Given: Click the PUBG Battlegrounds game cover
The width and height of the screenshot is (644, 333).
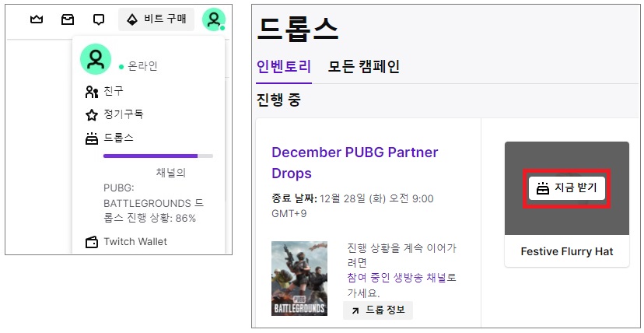Looking at the screenshot, I should pos(299,279).
